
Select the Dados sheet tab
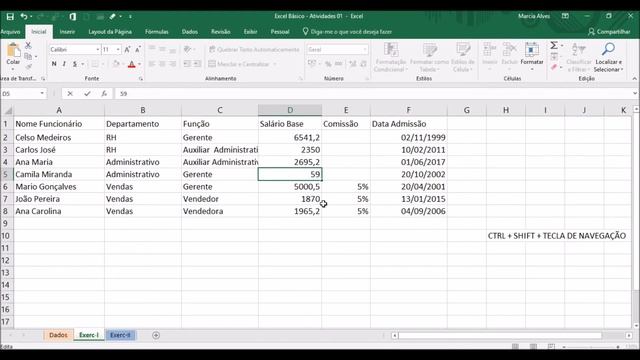click(58, 335)
